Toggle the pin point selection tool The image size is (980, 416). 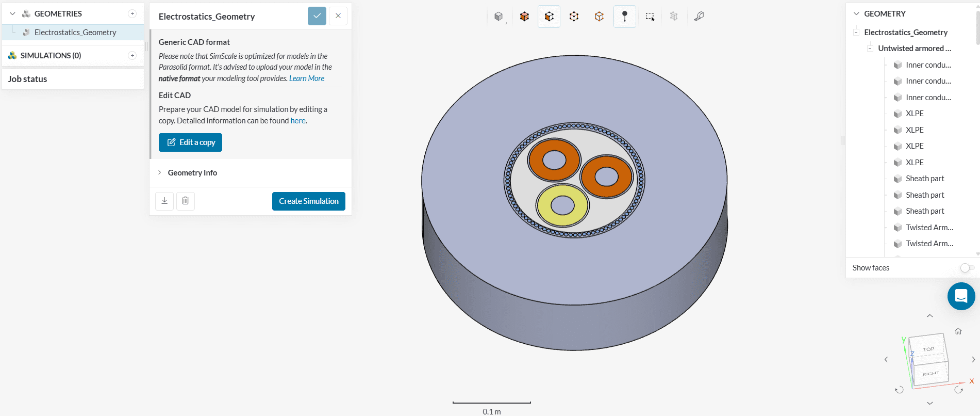point(624,17)
